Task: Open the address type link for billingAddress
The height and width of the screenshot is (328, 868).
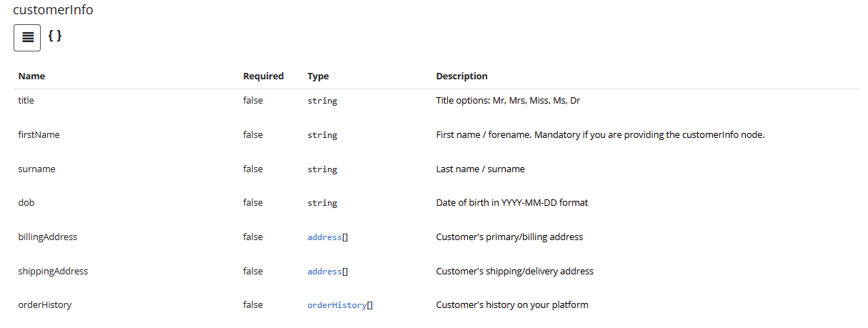Action: tap(324, 237)
